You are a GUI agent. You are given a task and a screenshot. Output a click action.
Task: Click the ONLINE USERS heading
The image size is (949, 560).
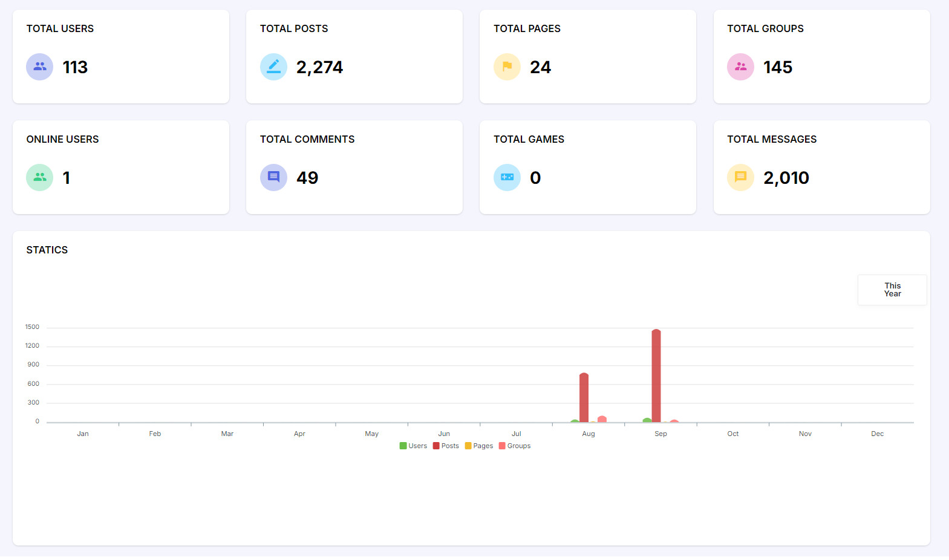[62, 139]
